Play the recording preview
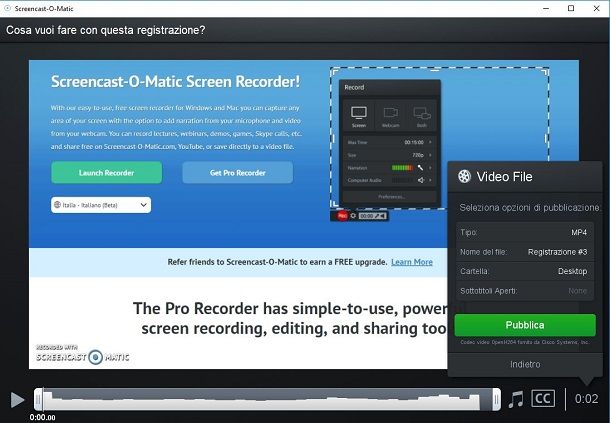 17,400
